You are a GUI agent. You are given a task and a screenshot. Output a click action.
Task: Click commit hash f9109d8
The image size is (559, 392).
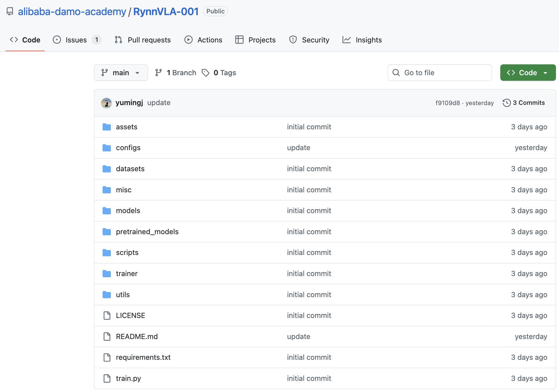[447, 103]
